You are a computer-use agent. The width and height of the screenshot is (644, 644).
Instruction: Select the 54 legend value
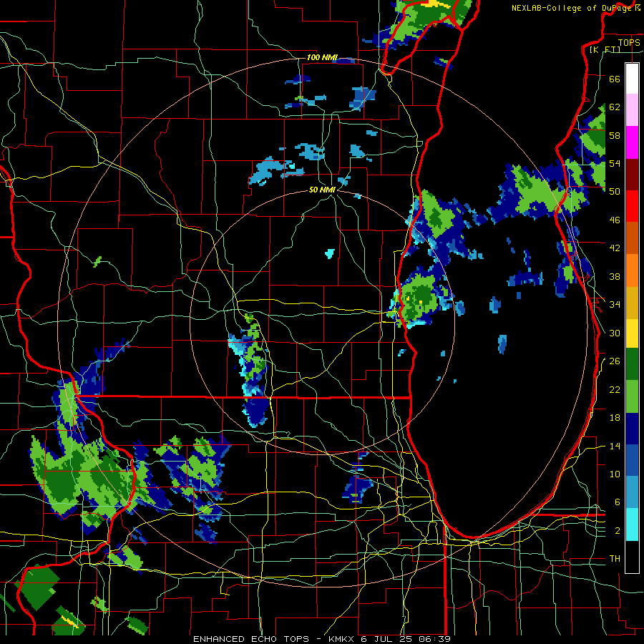615,163
